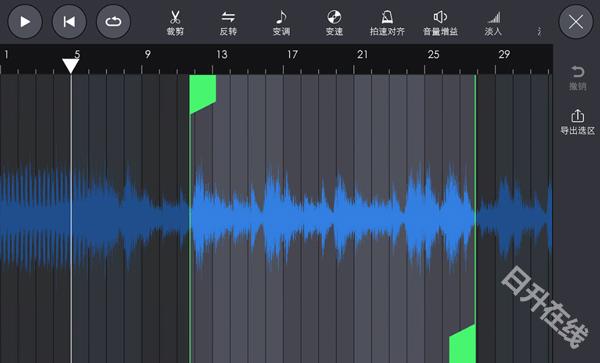Select the 裁剪 scissors tool
This screenshot has height=363, width=600.
click(175, 23)
